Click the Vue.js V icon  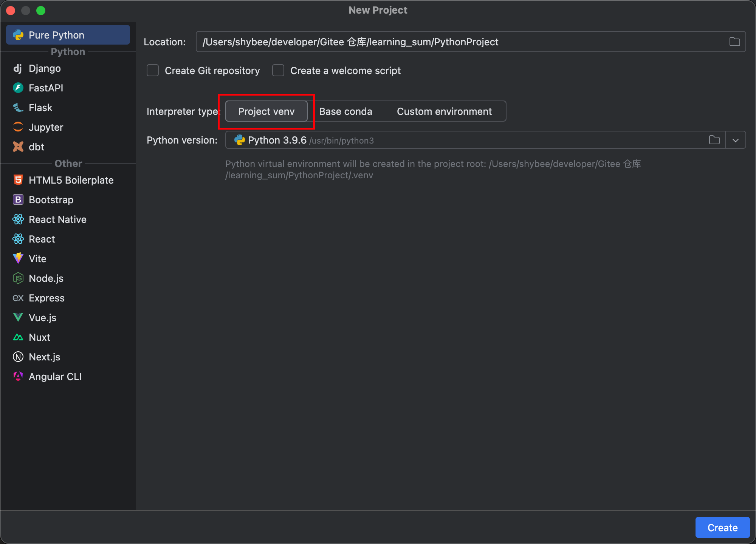coord(18,317)
